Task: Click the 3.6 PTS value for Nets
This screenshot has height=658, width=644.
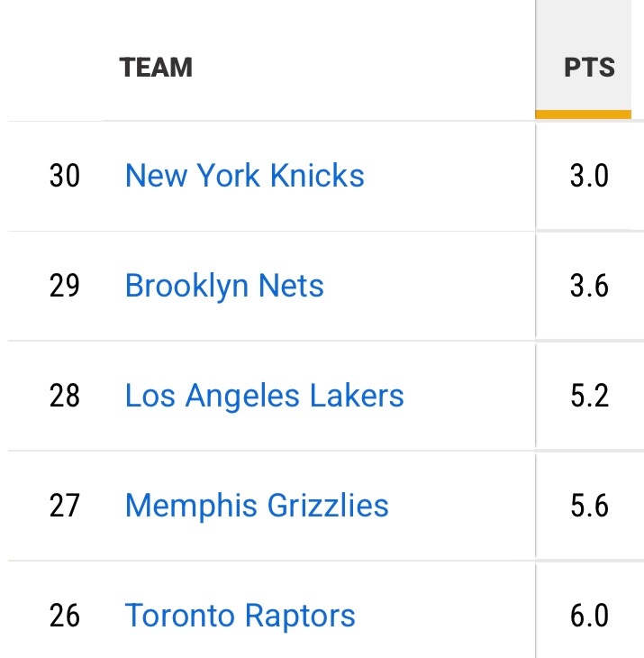Action: click(590, 286)
